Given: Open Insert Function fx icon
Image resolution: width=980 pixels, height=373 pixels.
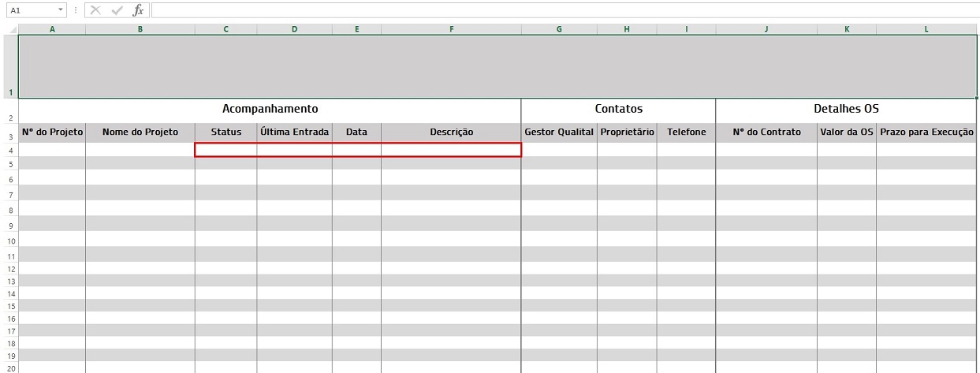Looking at the screenshot, I should pyautogui.click(x=138, y=10).
